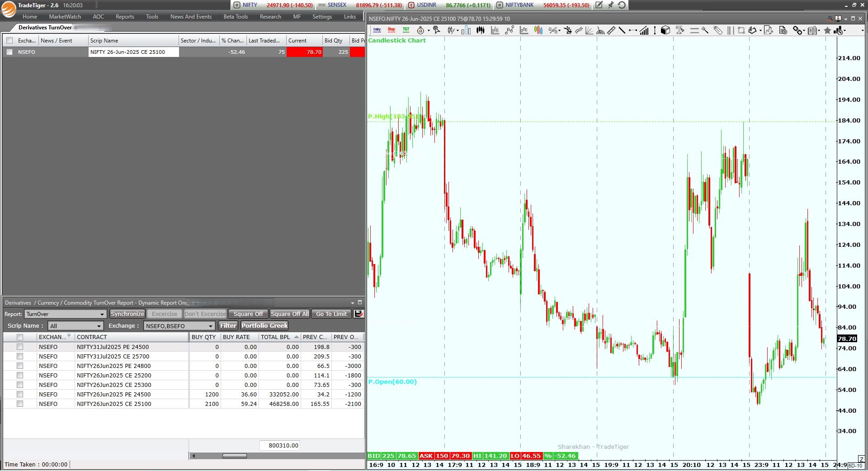Select the vertical line tool
The image size is (868, 471).
(655, 30)
